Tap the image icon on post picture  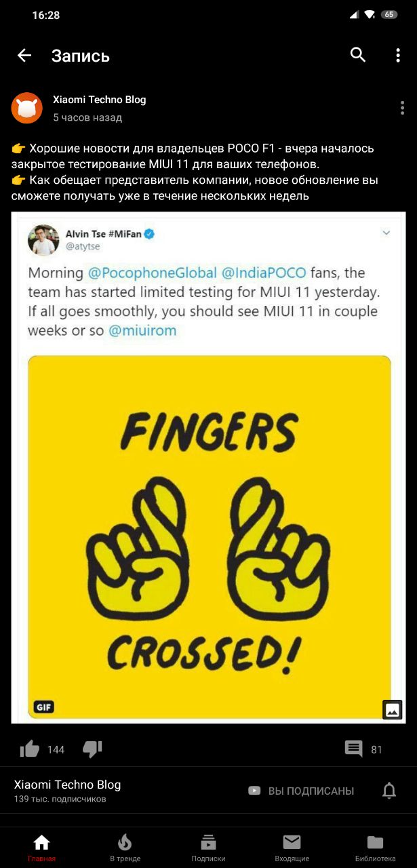pos(393,709)
